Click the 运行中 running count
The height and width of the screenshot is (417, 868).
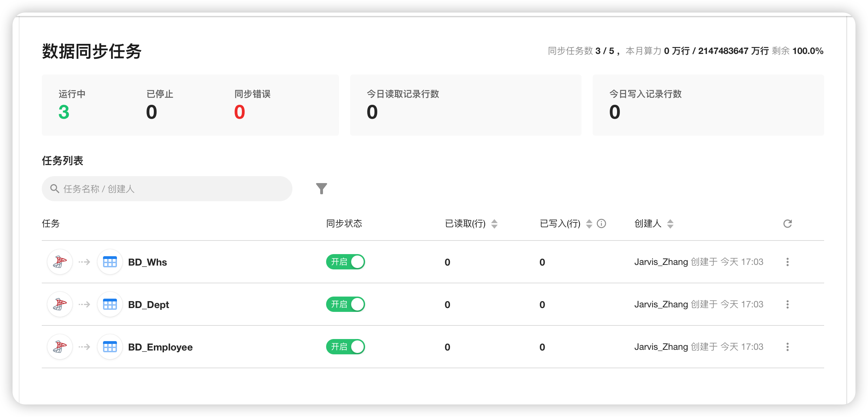[64, 112]
